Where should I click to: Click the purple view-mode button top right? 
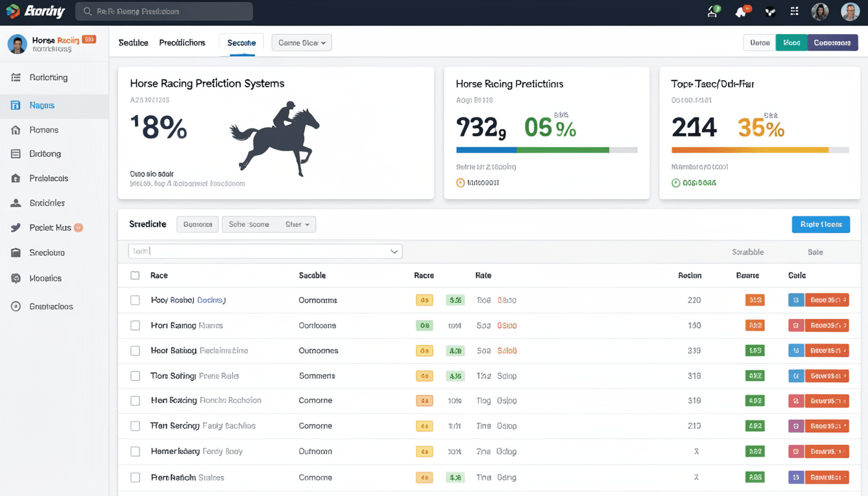(832, 42)
